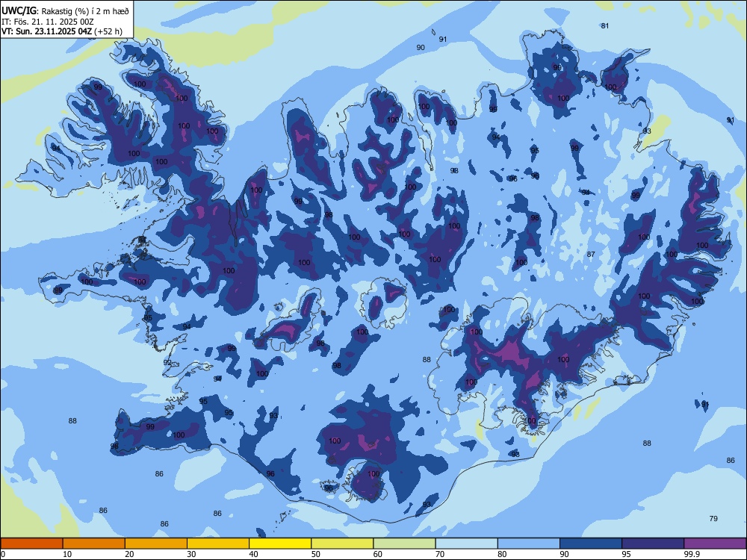Viewport: 747px width, 560px height.
Task: Click the 30–40 golden yellow legend swatch
Action: pyautogui.click(x=218, y=544)
